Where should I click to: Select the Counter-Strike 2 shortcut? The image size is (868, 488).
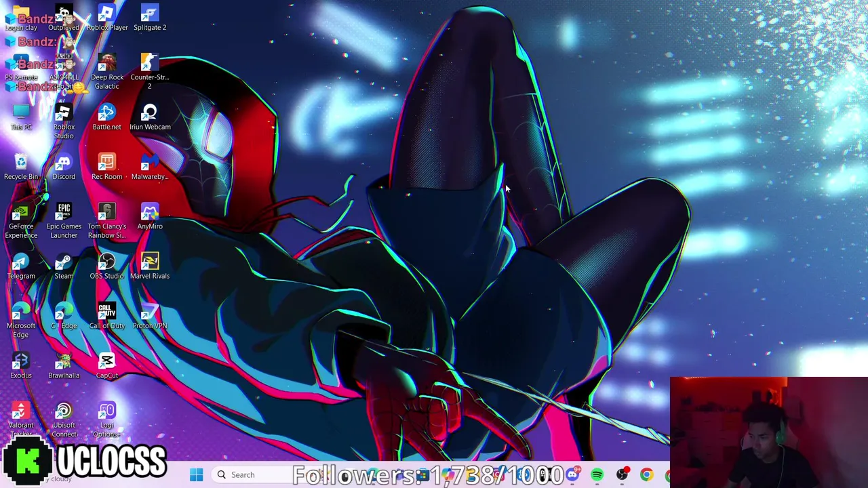(x=150, y=72)
